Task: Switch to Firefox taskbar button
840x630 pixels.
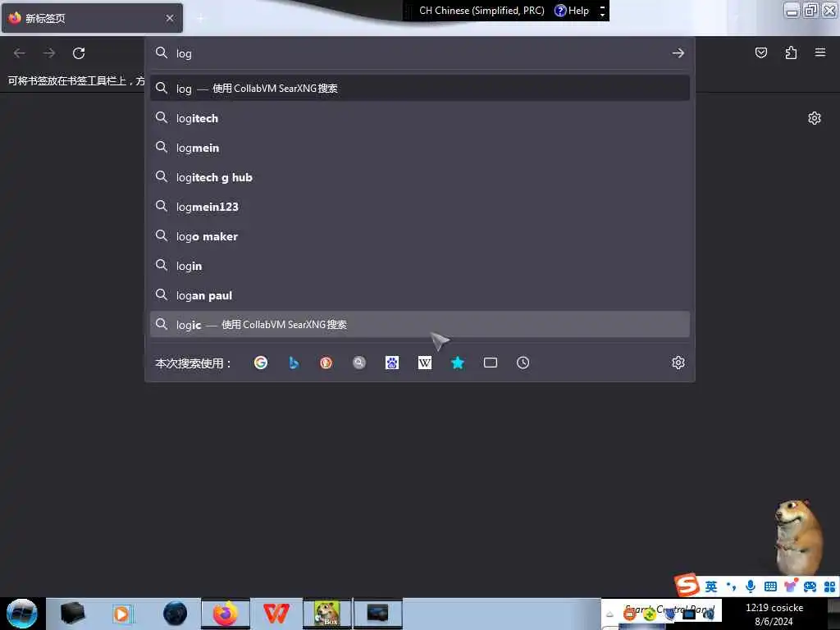Action: [x=226, y=614]
